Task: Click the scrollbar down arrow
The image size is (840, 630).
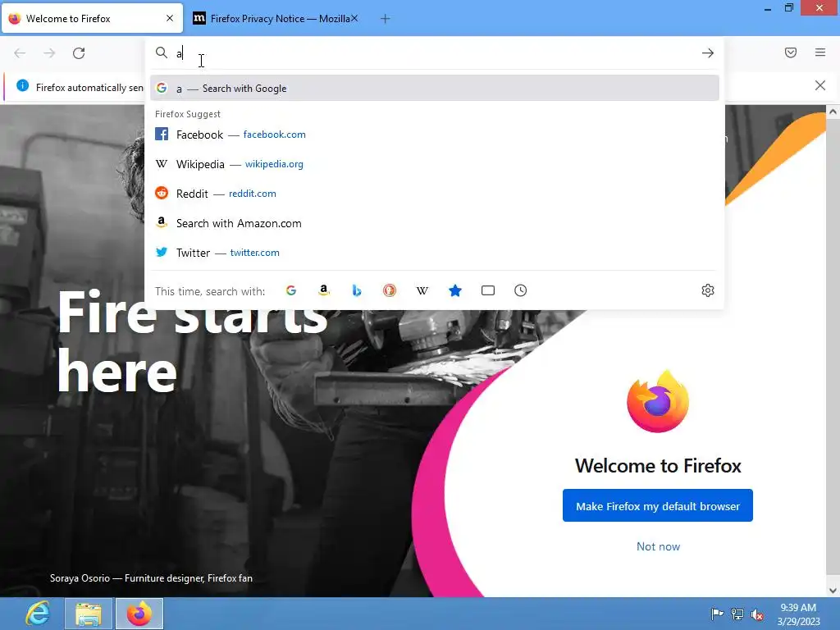Action: tap(833, 591)
